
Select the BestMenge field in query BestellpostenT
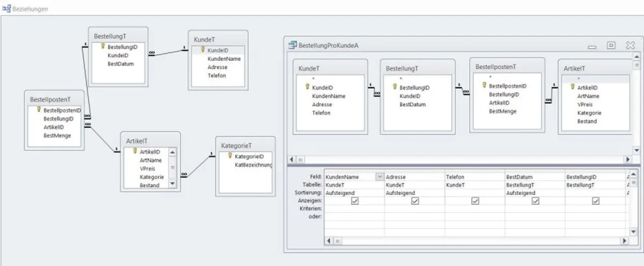pos(502,111)
